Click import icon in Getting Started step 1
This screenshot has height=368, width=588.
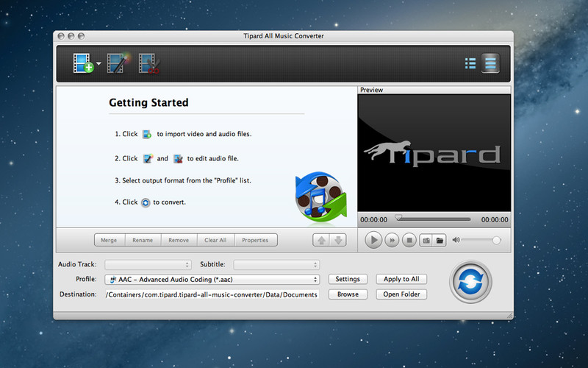tap(147, 134)
